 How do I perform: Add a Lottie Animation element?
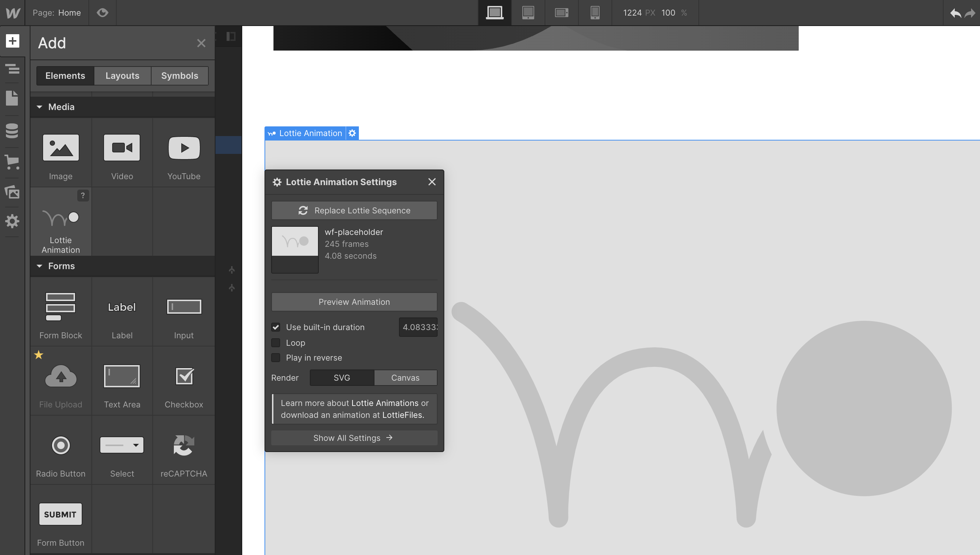pyautogui.click(x=61, y=222)
